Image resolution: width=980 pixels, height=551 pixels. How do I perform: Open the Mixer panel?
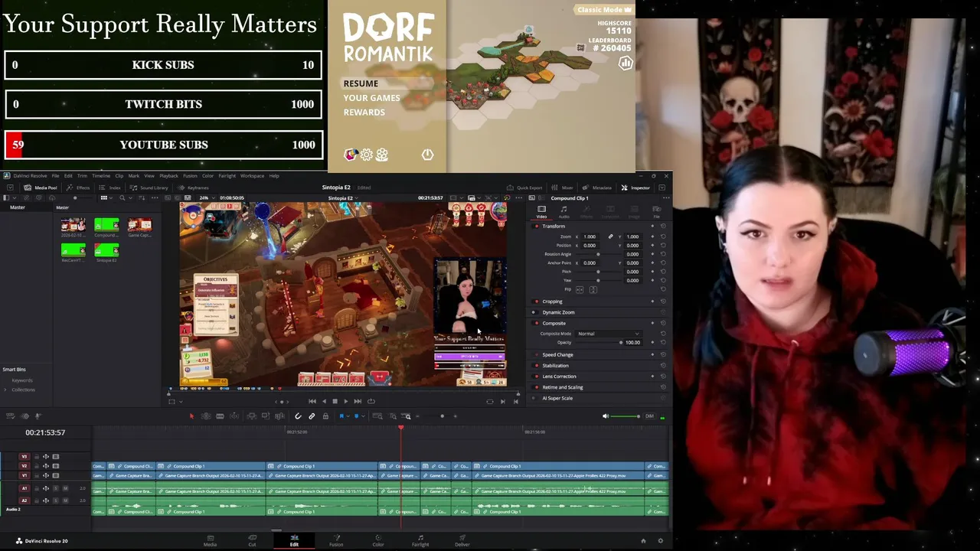click(x=563, y=187)
